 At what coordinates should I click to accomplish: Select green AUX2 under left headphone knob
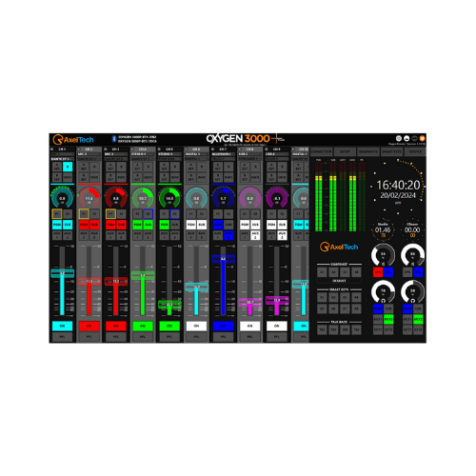[x=388, y=319]
